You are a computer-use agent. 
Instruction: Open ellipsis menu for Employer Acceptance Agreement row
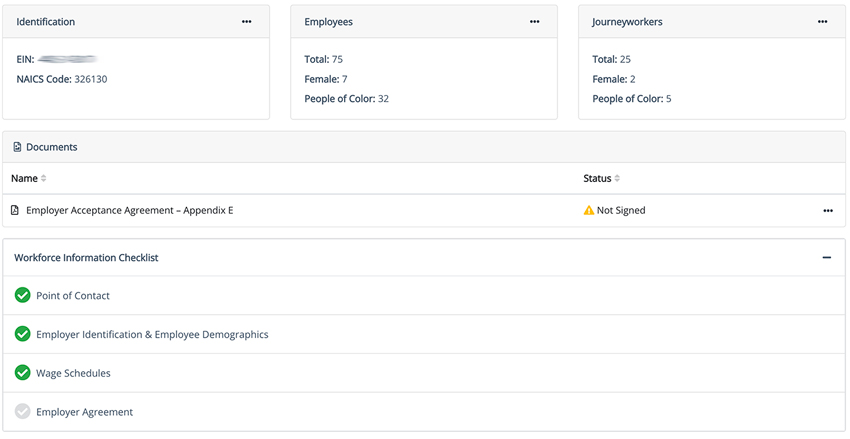pos(827,211)
